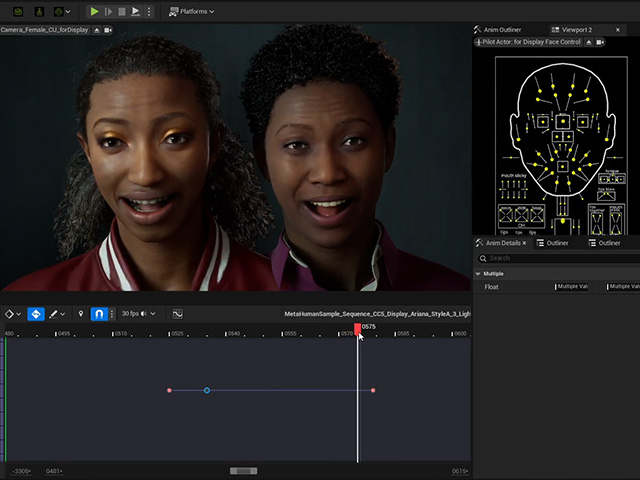The height and width of the screenshot is (480, 640).
Task: Click the Search field in Anim Details
Action: pyautogui.click(x=558, y=258)
